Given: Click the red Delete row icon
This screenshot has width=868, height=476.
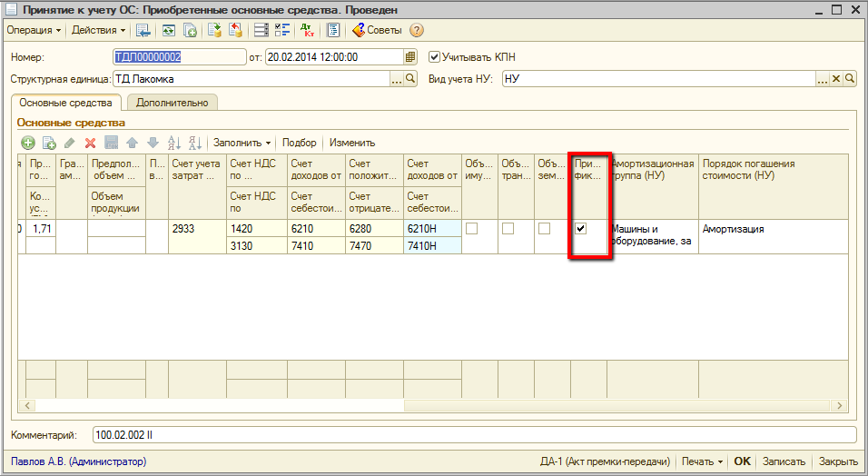Looking at the screenshot, I should point(90,143).
